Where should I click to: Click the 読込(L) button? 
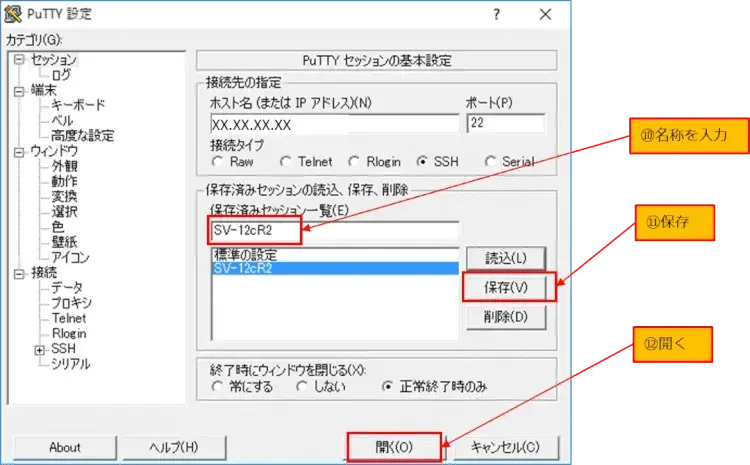507,257
